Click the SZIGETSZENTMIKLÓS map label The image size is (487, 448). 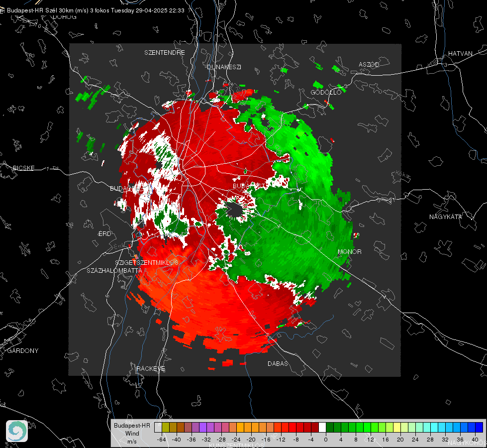(147, 262)
